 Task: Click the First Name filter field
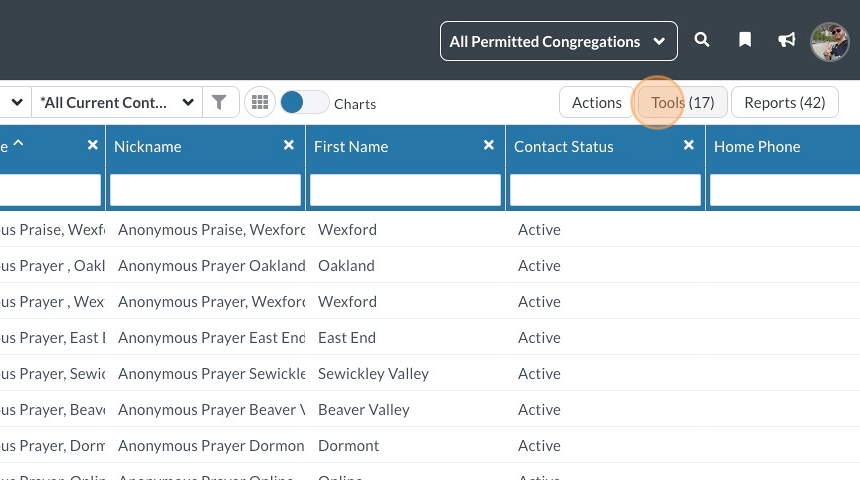(x=405, y=189)
